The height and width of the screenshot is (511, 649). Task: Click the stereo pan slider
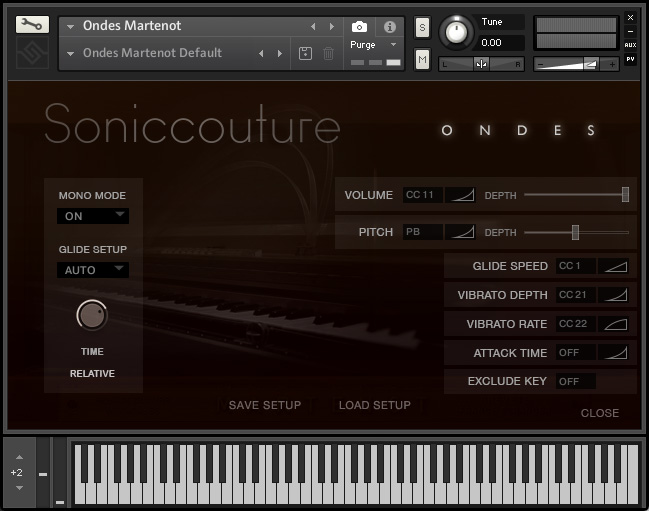481,64
